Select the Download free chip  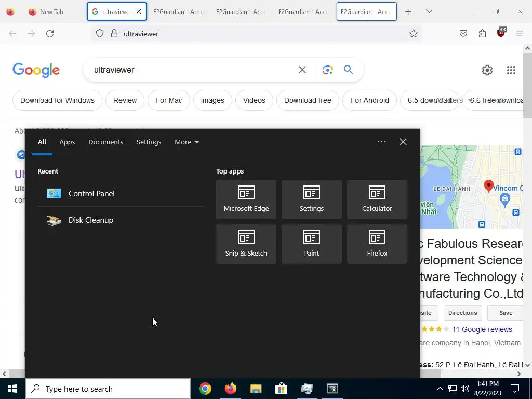[x=308, y=100]
